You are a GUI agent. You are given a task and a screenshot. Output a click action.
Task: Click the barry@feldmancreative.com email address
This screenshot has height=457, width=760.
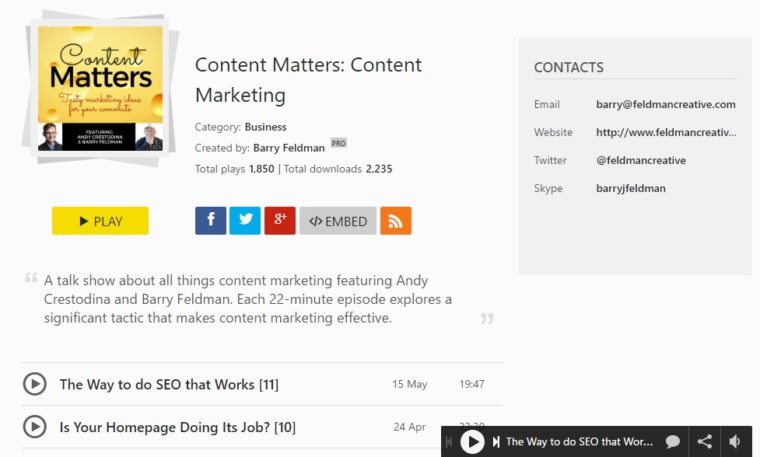(665, 104)
